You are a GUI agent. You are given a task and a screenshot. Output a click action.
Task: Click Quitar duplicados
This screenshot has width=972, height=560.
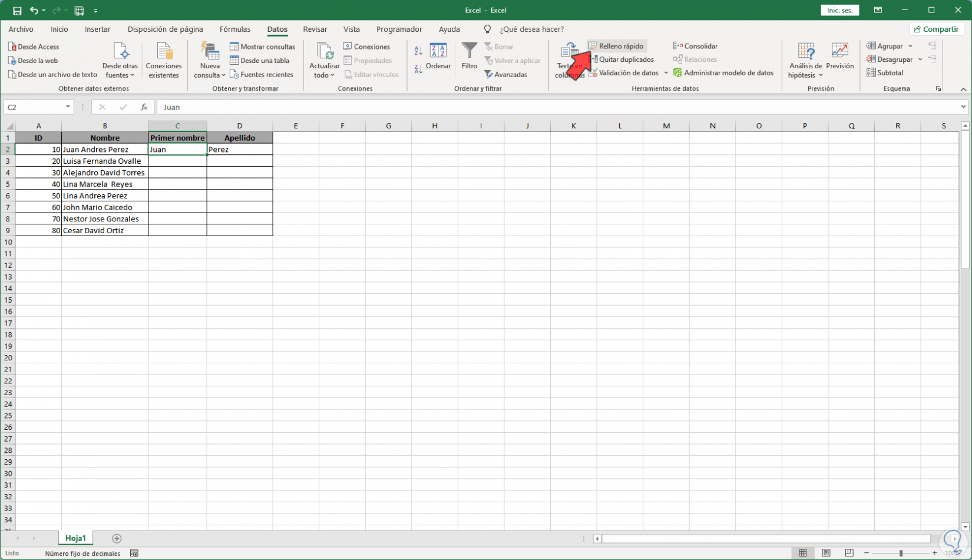[621, 59]
